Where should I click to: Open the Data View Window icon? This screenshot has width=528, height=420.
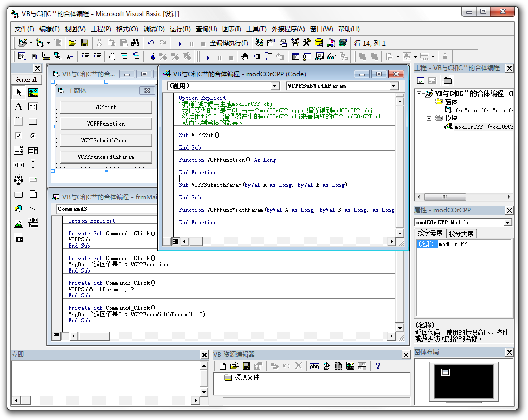(319, 43)
